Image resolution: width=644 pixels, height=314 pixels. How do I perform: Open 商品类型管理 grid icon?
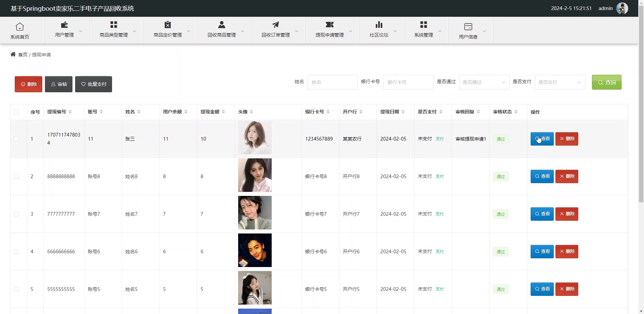pos(114,24)
